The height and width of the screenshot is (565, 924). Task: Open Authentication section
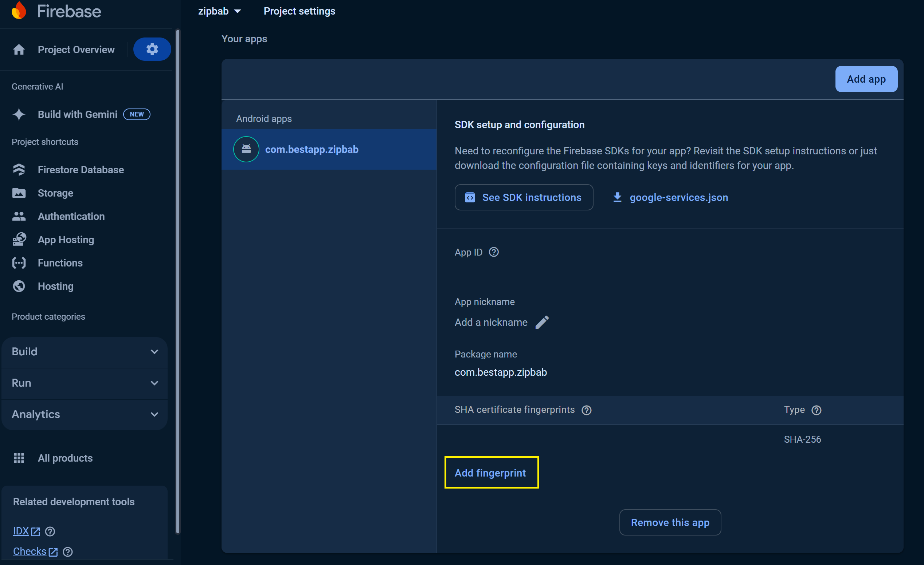click(71, 216)
